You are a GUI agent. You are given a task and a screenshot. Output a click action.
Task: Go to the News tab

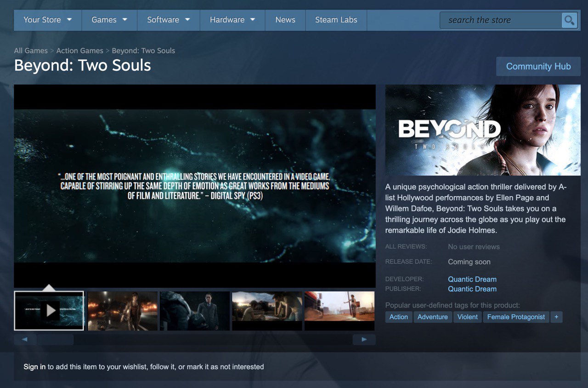(x=285, y=20)
